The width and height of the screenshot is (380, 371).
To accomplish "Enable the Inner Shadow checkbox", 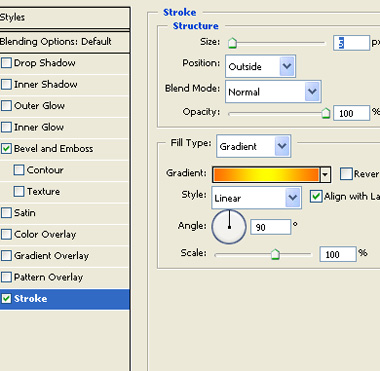I will click(6, 84).
